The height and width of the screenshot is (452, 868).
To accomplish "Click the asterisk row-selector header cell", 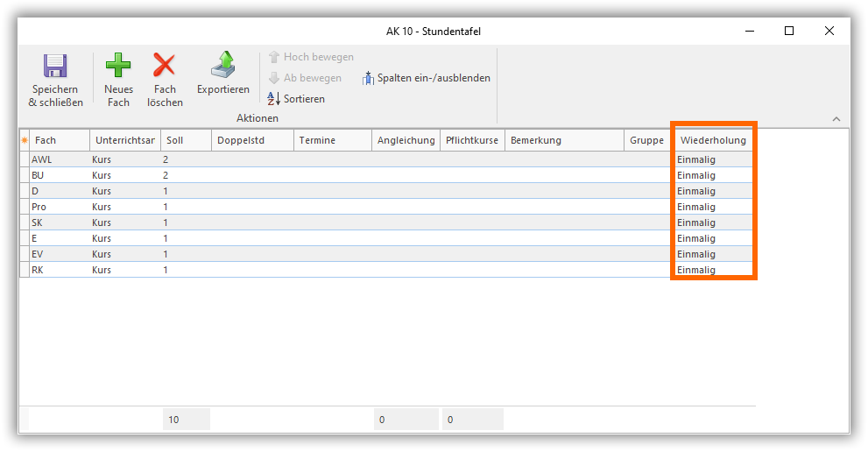I will pos(25,140).
